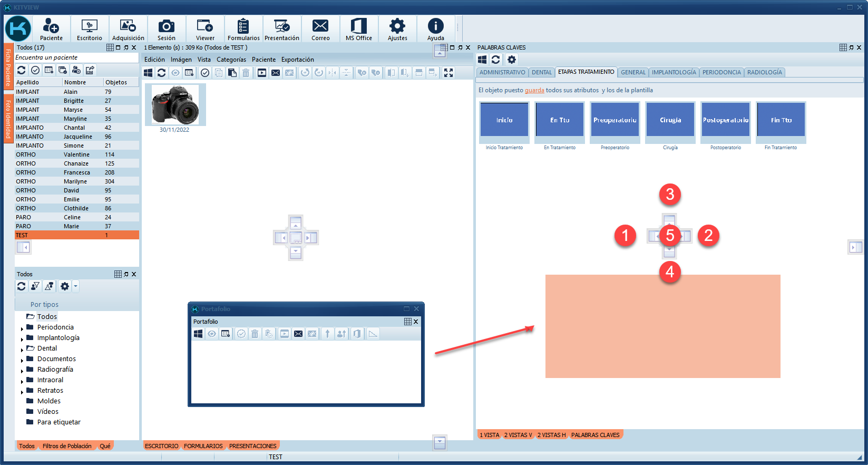
Task: Click the 'guarda' link
Action: coord(534,90)
